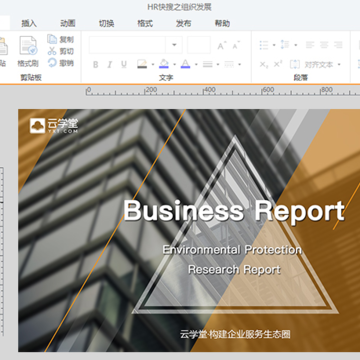The height and width of the screenshot is (360, 360).
Task: Apply the border pen color swatch
Action: click(x=142, y=64)
